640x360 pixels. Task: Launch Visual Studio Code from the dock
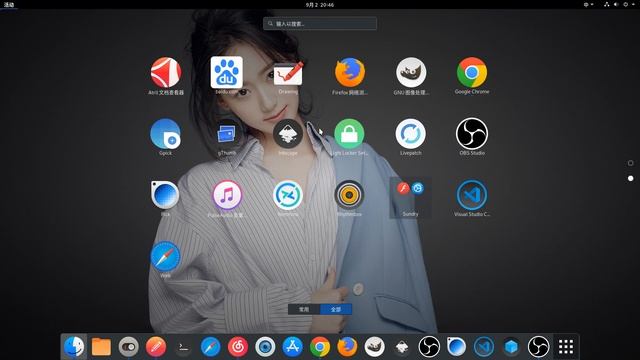pyautogui.click(x=484, y=347)
